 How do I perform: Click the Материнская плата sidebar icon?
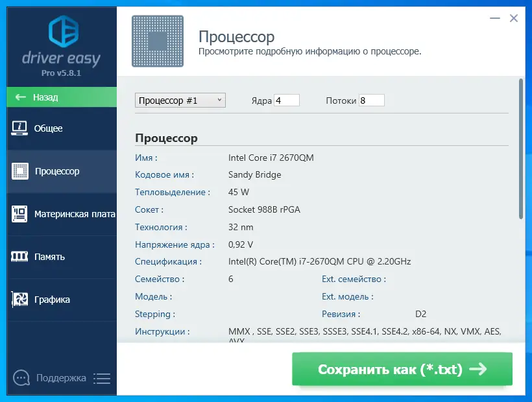click(19, 214)
